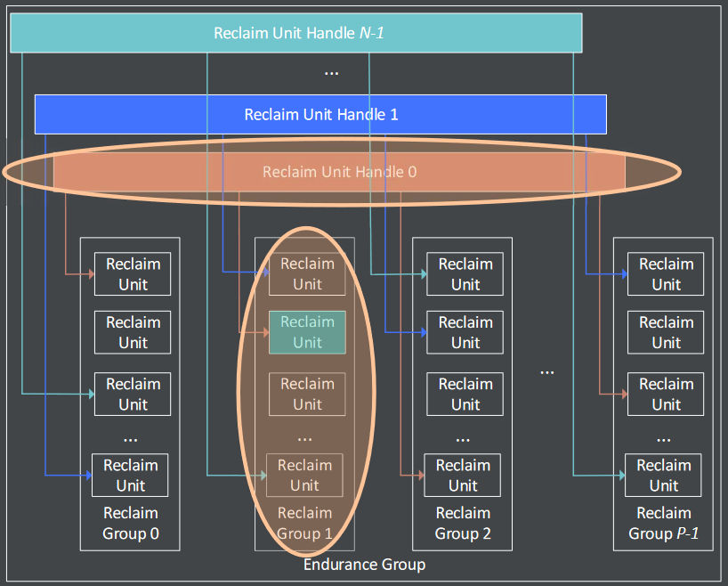The height and width of the screenshot is (586, 728).
Task: Select the second Reclaim Unit in Group 0
Action: [x=133, y=332]
